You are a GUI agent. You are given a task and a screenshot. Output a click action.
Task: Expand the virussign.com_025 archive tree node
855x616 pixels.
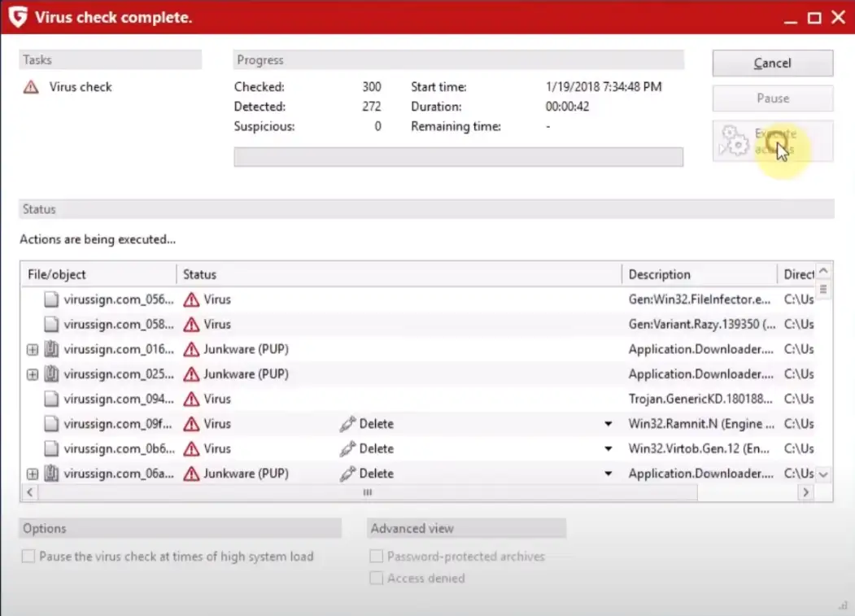(33, 374)
